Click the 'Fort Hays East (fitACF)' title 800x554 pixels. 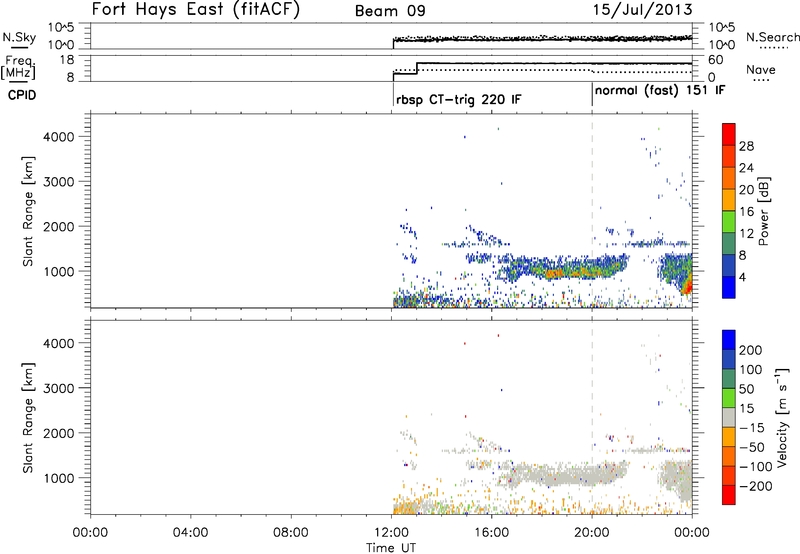(x=196, y=10)
